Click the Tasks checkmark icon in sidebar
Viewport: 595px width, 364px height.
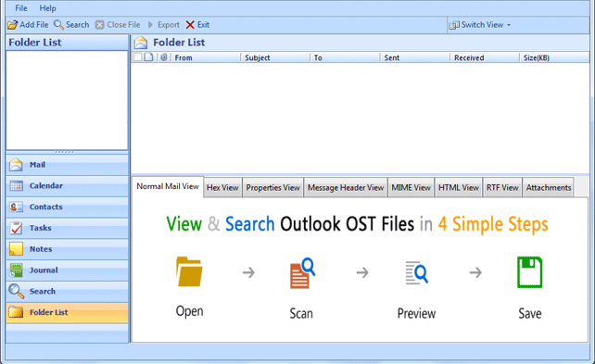(16, 228)
